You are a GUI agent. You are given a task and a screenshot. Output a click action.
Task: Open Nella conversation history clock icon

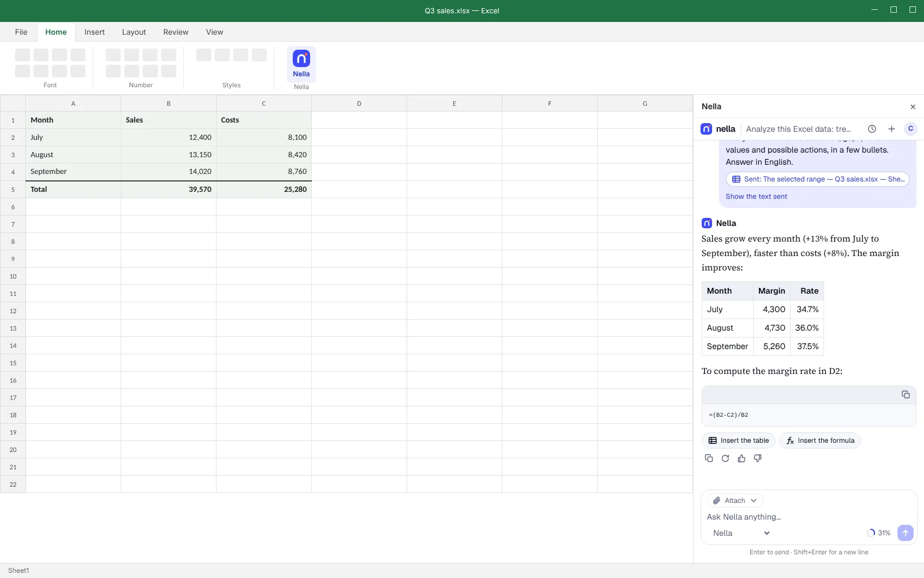tap(872, 129)
